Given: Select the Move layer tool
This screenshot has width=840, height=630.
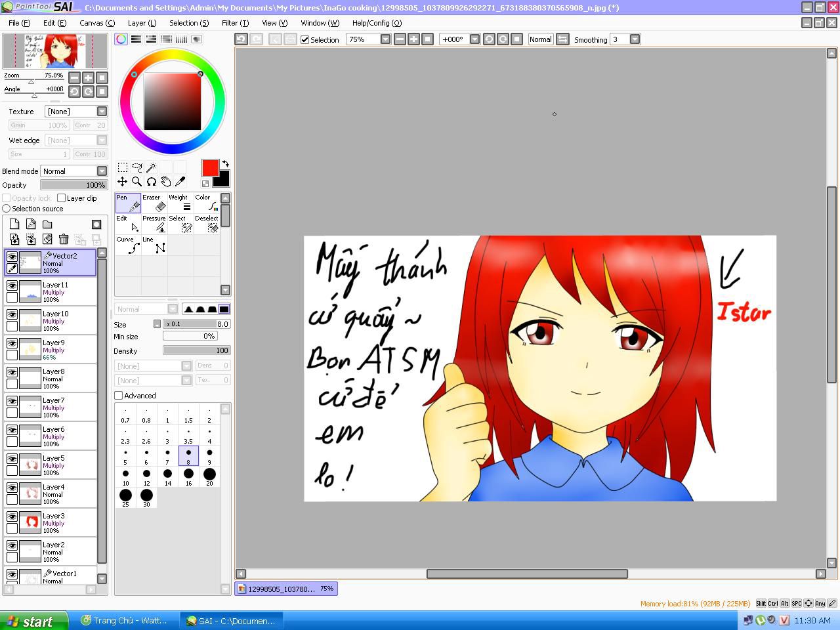Looking at the screenshot, I should click(122, 182).
